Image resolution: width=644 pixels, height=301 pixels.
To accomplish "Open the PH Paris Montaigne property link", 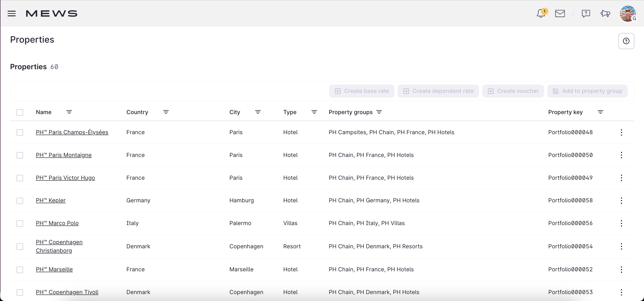I will point(64,155).
